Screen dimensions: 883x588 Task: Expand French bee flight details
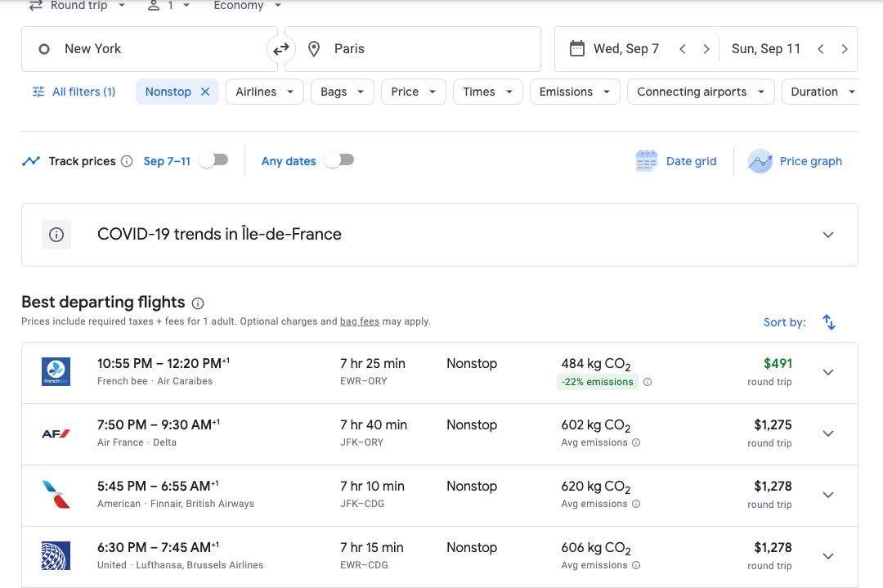827,372
